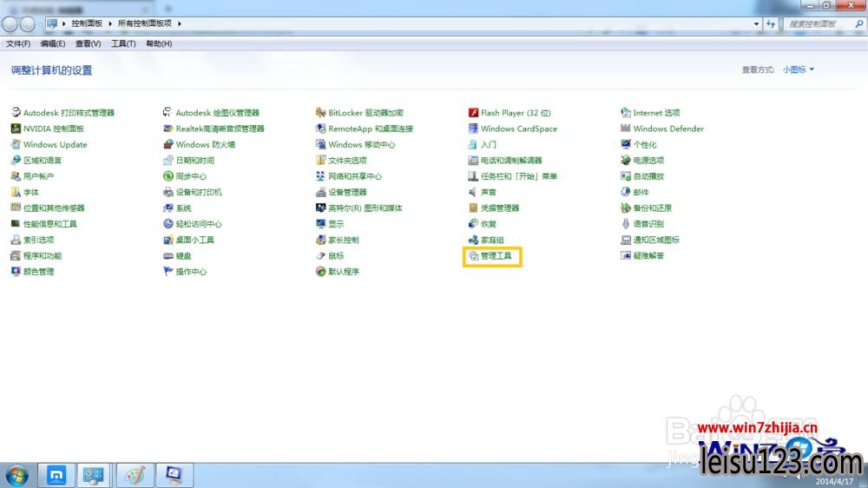The height and width of the screenshot is (488, 868).
Task: Click the 键盘 icon
Action: click(x=168, y=256)
